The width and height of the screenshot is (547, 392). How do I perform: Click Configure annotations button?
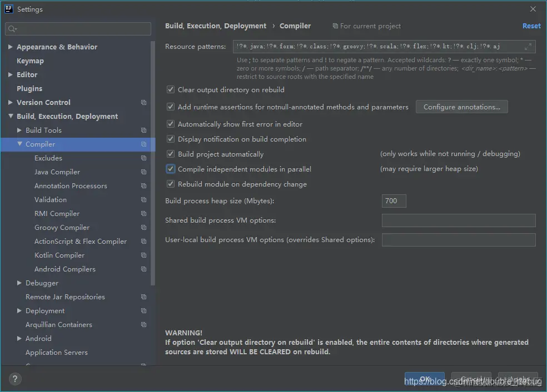461,107
